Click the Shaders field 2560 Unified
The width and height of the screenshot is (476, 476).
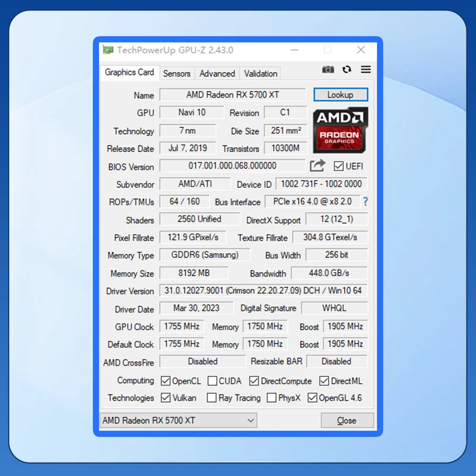(199, 219)
